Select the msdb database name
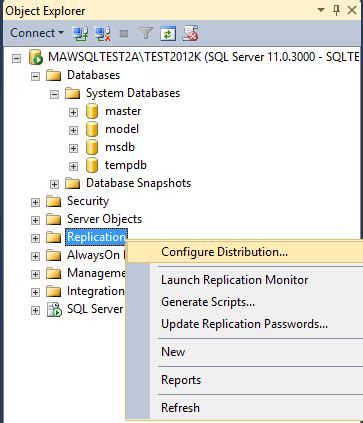This screenshot has height=423, width=363. (x=120, y=147)
